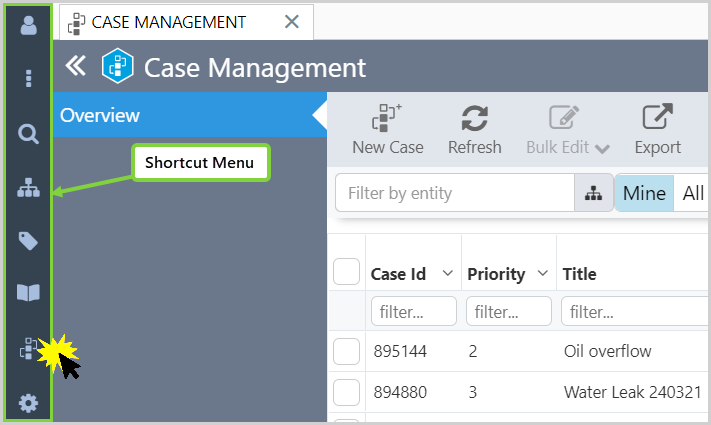Check the box for case 894880
The width and height of the screenshot is (711, 425).
pyautogui.click(x=346, y=392)
